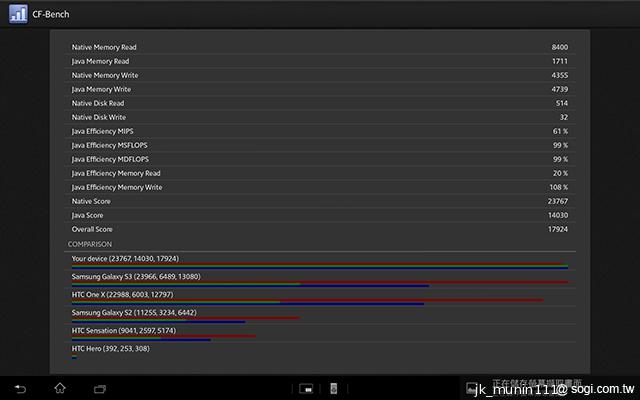The image size is (640, 400).
Task: Click the HTC Hero score bars
Action: [74, 356]
